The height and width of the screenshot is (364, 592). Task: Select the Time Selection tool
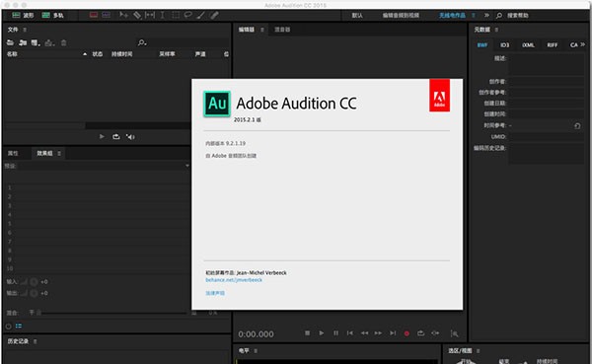pyautogui.click(x=163, y=15)
